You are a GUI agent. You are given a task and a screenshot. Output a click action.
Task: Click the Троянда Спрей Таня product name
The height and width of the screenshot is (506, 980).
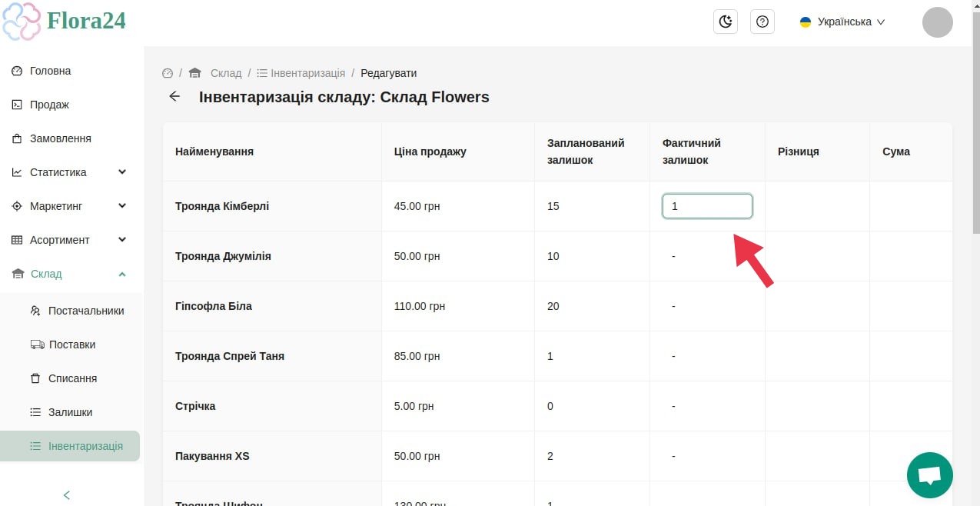(x=230, y=356)
